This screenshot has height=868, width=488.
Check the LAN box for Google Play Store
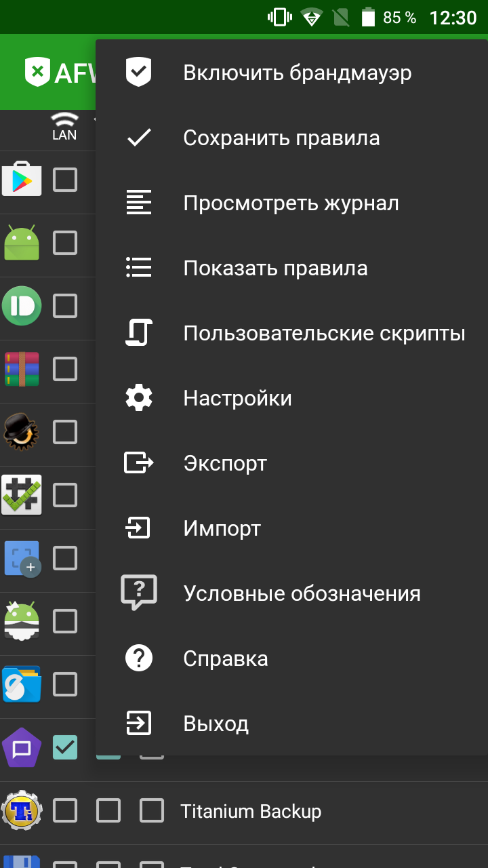point(65,180)
